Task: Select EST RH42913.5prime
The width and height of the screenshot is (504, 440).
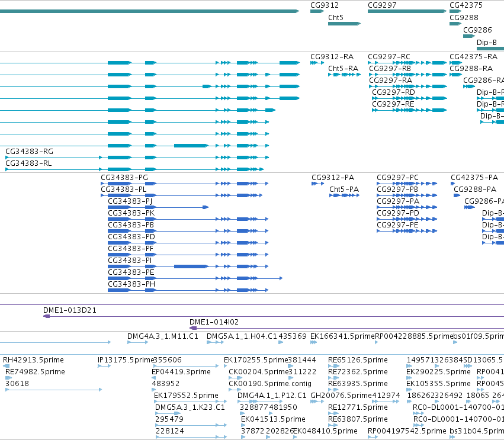Action: click(x=6, y=366)
